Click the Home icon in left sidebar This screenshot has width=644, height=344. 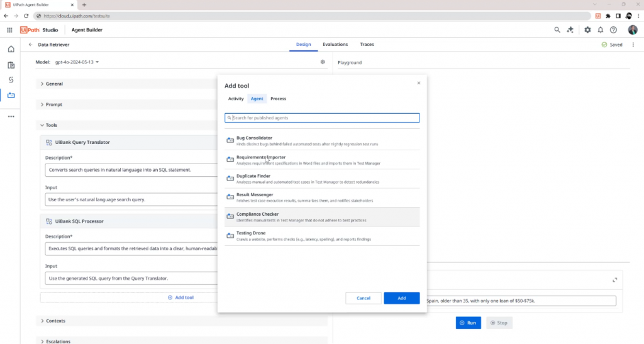click(11, 49)
